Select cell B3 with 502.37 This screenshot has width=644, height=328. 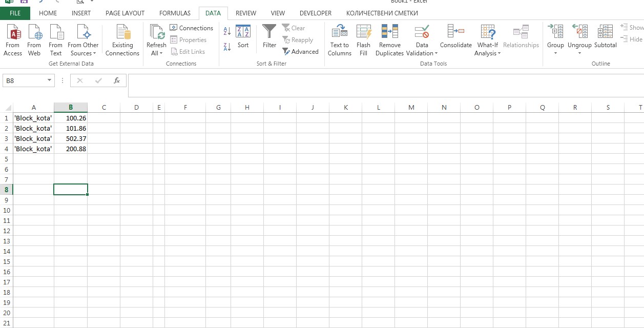click(x=71, y=138)
